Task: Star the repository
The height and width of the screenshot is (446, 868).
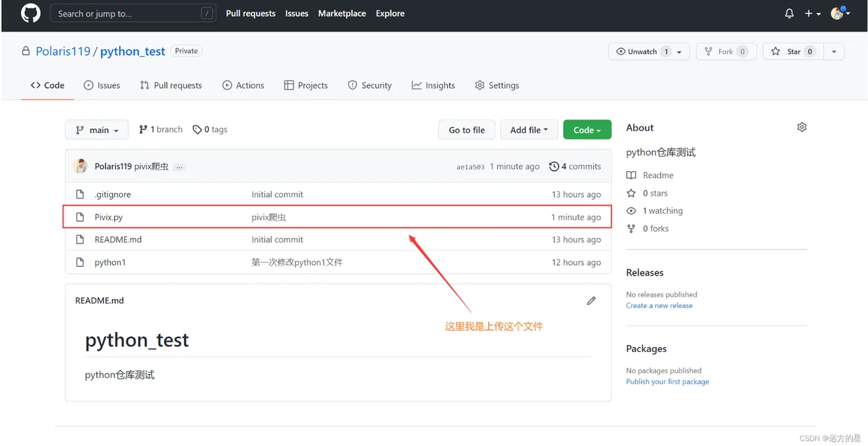Action: (794, 51)
